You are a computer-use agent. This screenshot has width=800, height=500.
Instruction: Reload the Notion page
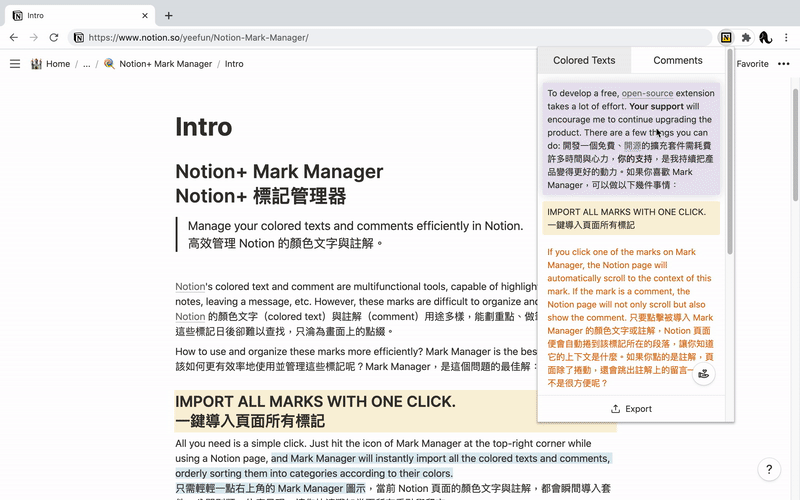coord(54,37)
